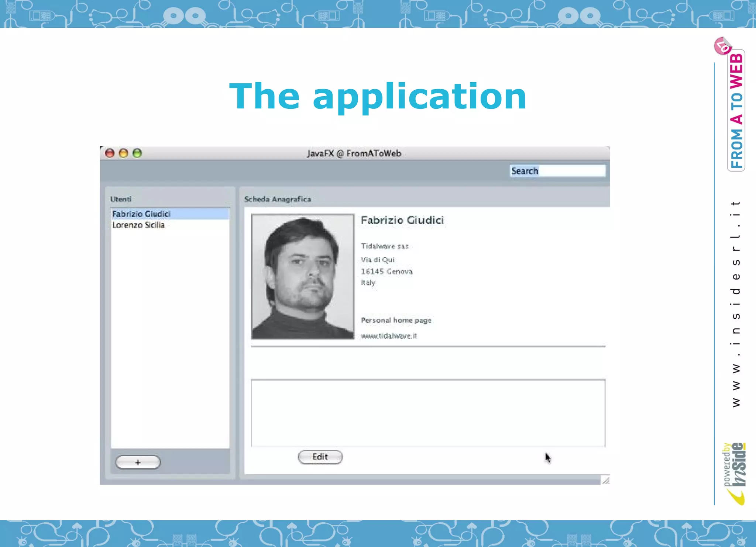Click the pink 07 badge icon
This screenshot has width=756, height=547.
pyautogui.click(x=722, y=46)
